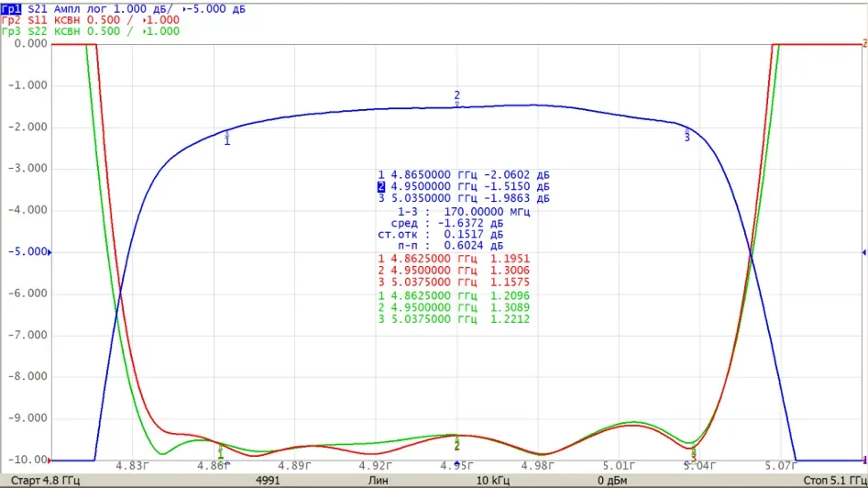Click marker 3 on the blue S21 trace
The image size is (868, 488).
687,135
